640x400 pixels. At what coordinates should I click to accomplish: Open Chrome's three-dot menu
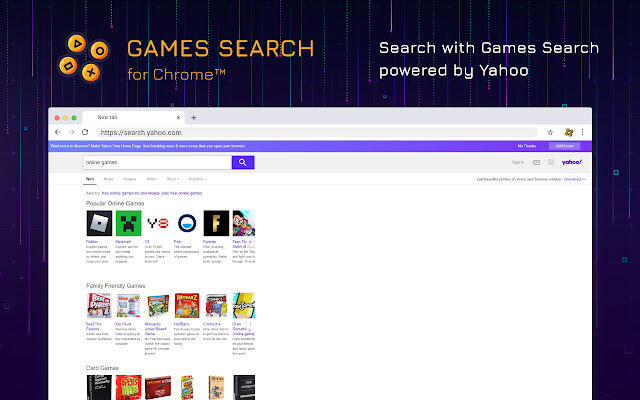582,132
